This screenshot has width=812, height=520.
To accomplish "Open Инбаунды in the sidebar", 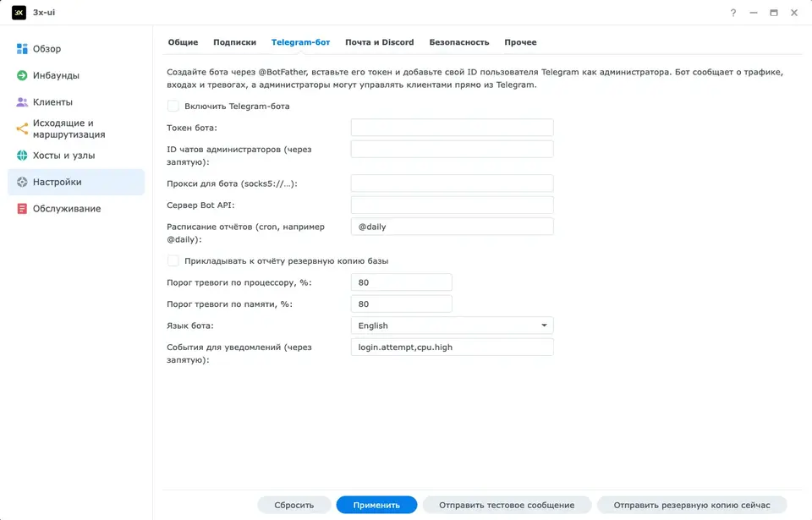I will pos(76,75).
